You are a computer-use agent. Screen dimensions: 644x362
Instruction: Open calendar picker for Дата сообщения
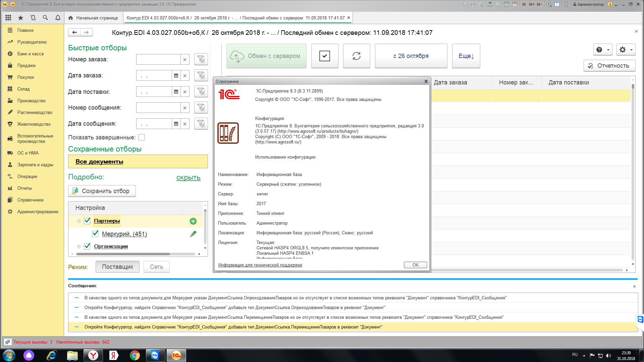point(176,124)
